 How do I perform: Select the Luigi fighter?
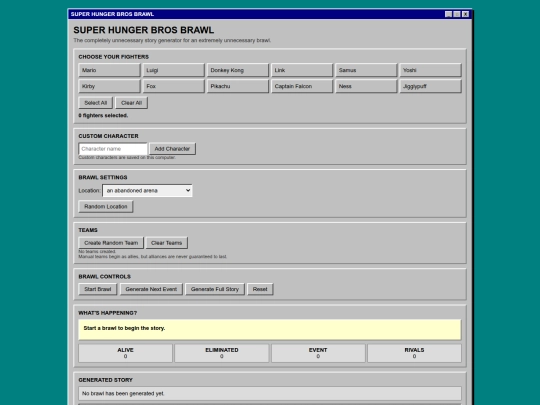[x=174, y=70]
